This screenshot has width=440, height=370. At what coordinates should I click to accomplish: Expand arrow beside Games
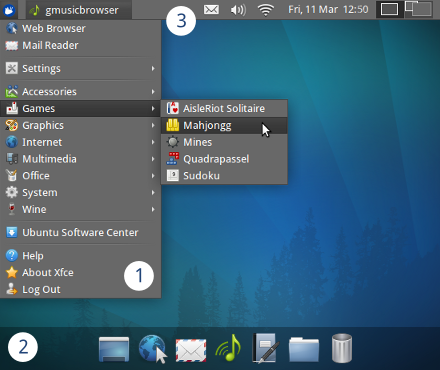point(153,108)
